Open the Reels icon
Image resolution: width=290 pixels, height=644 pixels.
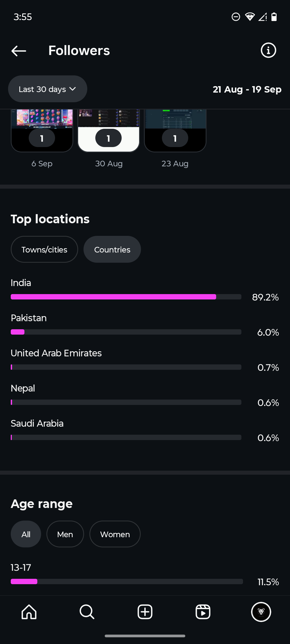tap(203, 612)
